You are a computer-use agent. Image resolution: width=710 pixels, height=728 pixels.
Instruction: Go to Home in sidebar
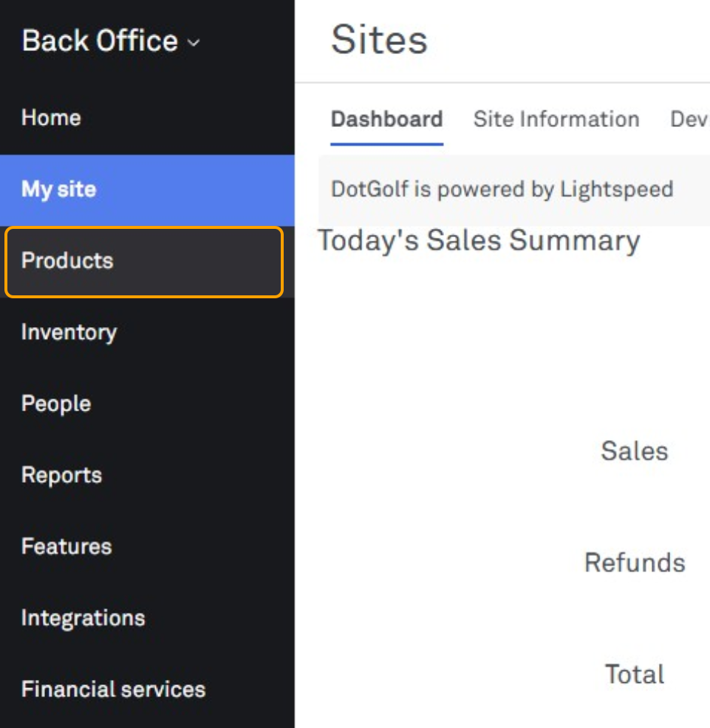pyautogui.click(x=51, y=117)
